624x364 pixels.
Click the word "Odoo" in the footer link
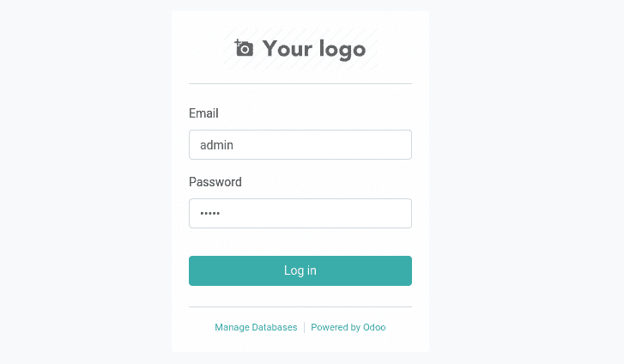pos(374,327)
